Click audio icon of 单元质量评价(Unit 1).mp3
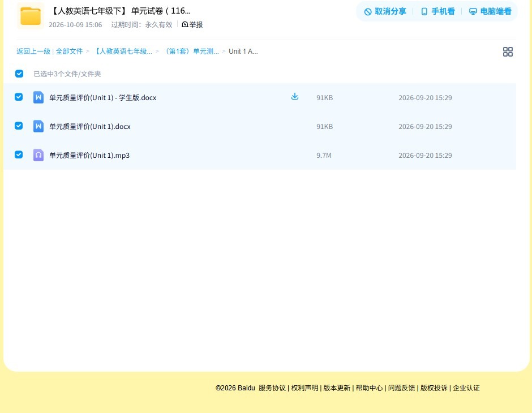This screenshot has width=532, height=413. click(38, 155)
